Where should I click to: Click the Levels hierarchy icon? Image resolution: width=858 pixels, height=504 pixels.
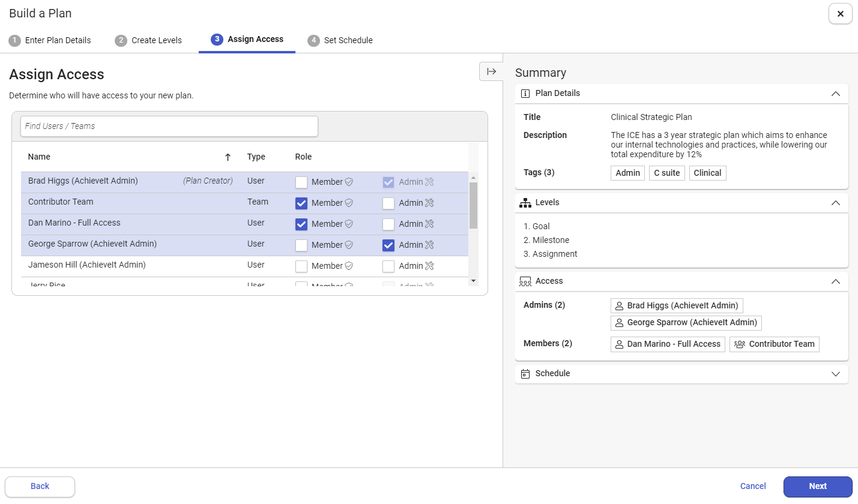click(525, 203)
